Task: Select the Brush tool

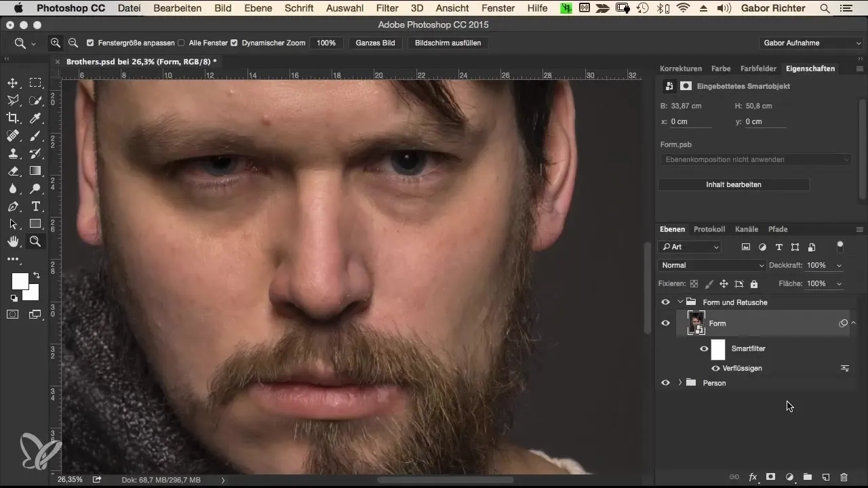Action: tap(35, 136)
